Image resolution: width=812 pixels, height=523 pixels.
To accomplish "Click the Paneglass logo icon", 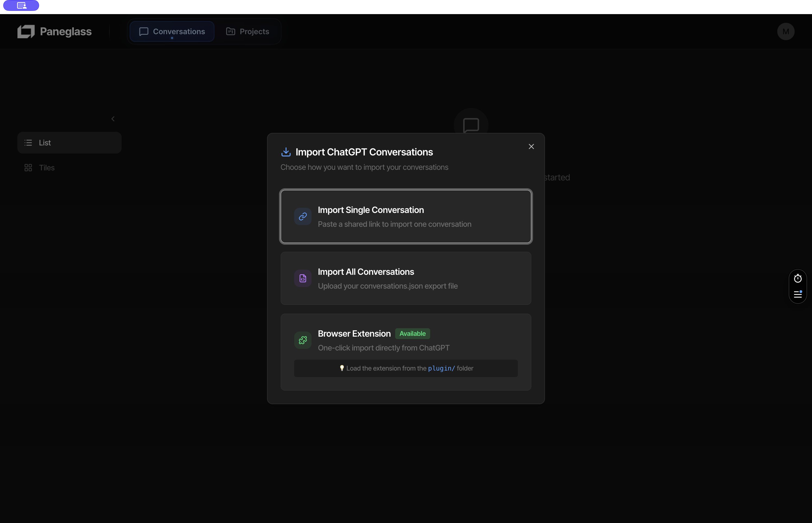I will pyautogui.click(x=26, y=31).
